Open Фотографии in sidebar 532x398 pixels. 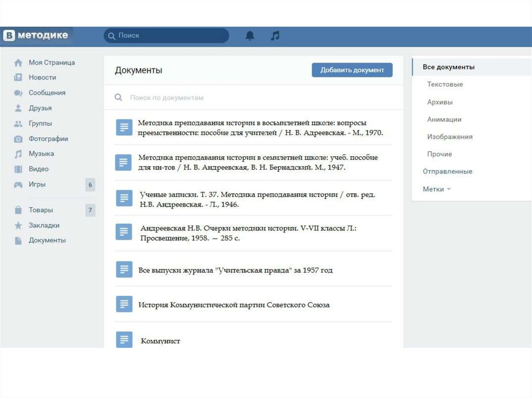48,139
